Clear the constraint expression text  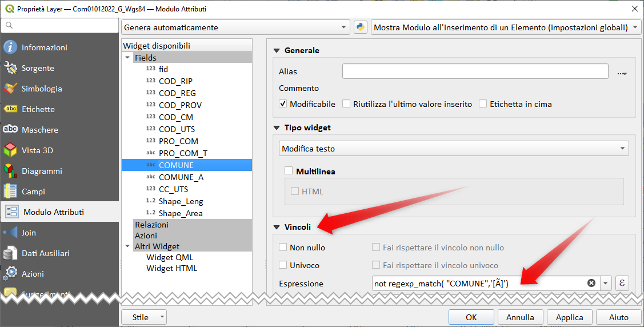point(591,283)
